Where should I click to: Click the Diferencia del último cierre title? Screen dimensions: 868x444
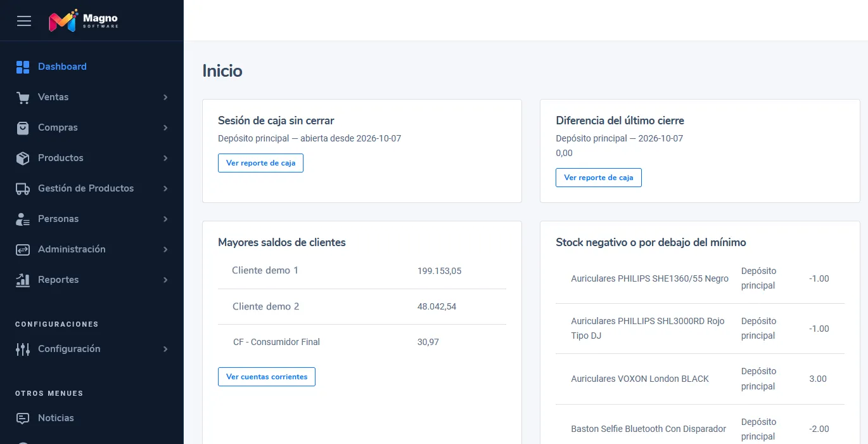click(x=620, y=121)
